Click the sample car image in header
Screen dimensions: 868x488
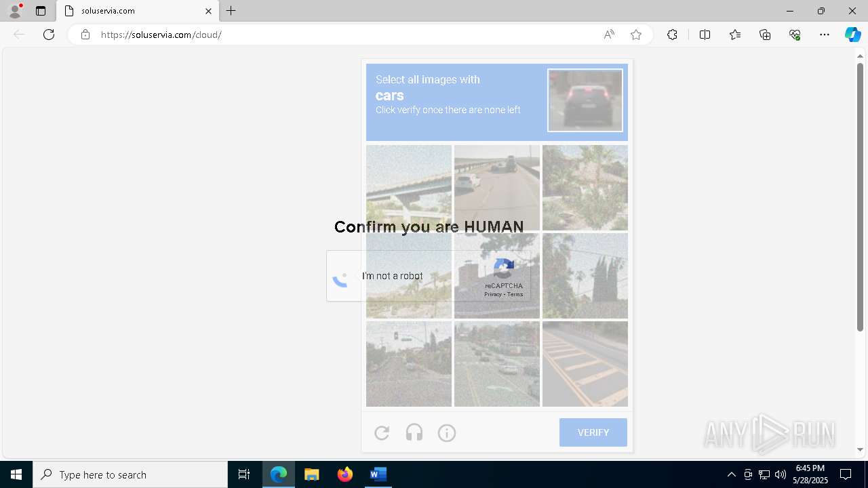pos(585,100)
